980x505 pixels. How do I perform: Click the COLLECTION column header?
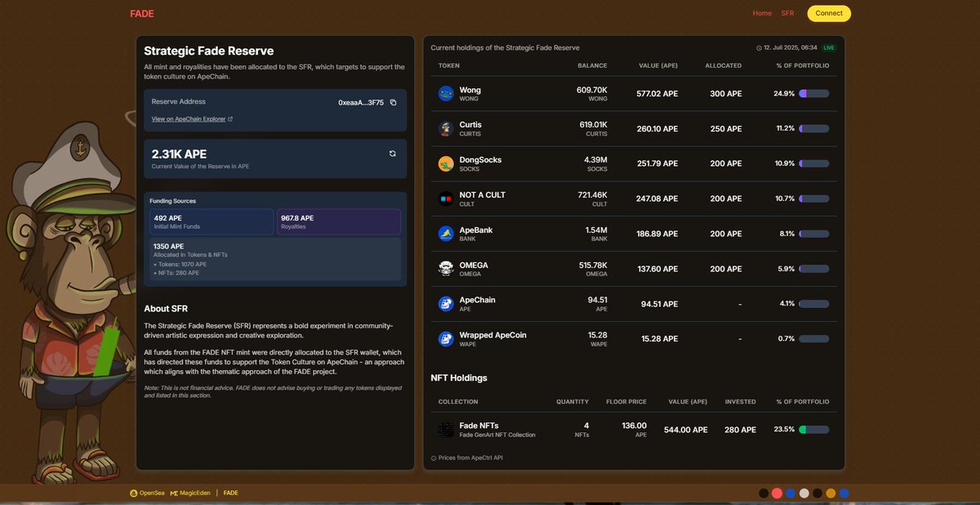tap(458, 402)
